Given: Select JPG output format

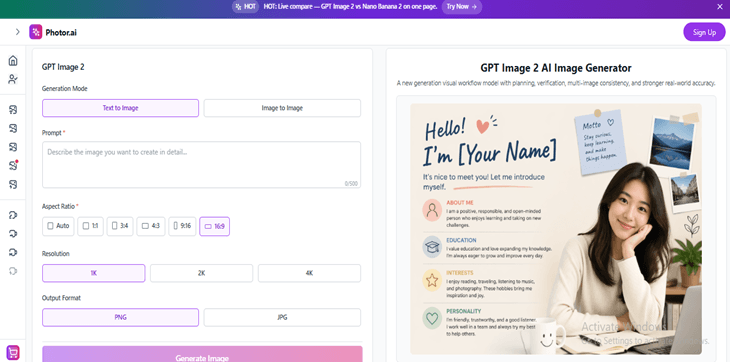Looking at the screenshot, I should pyautogui.click(x=282, y=317).
